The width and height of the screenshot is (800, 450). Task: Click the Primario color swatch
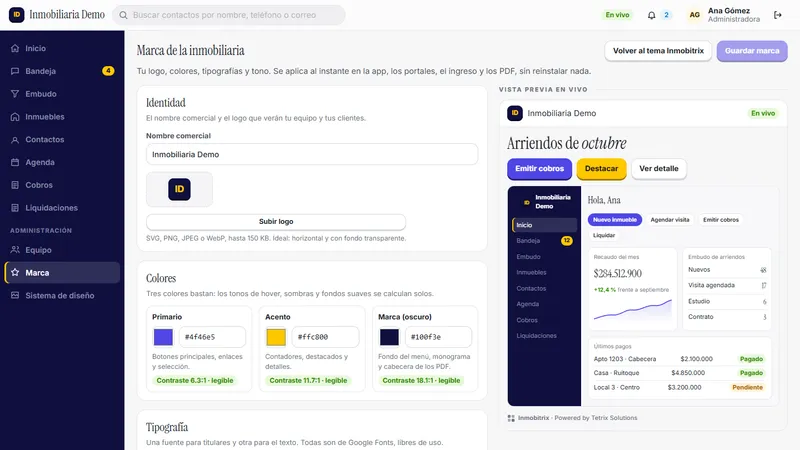[x=163, y=337]
